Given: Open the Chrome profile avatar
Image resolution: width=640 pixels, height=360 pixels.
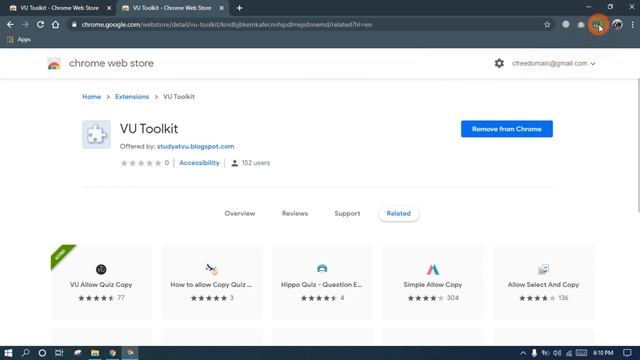Looking at the screenshot, I should (617, 24).
